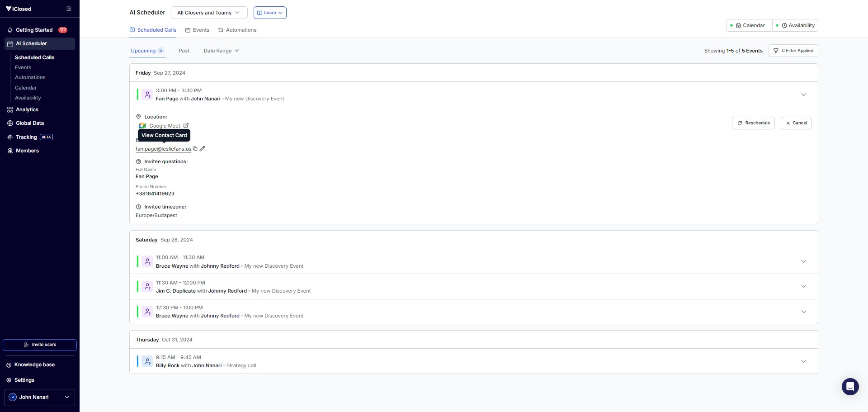Click the 3:00 PM - 3:30 PM time
This screenshot has width=868, height=412.
point(179,90)
